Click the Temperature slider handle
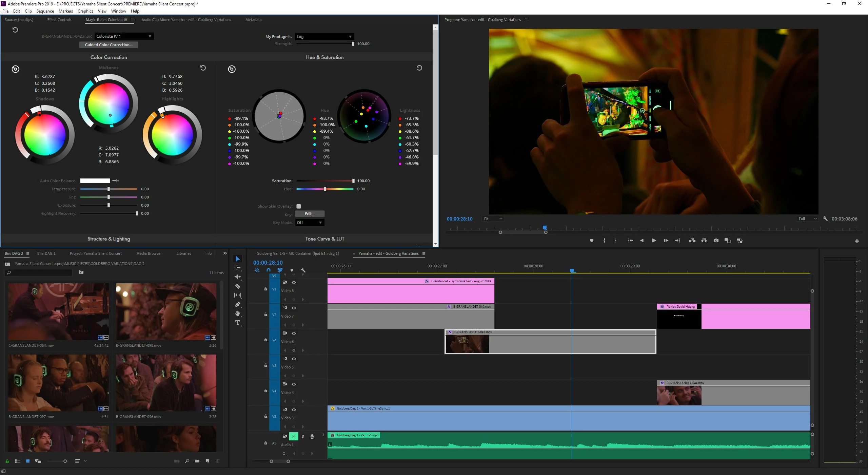The height and width of the screenshot is (475, 868). coord(108,189)
